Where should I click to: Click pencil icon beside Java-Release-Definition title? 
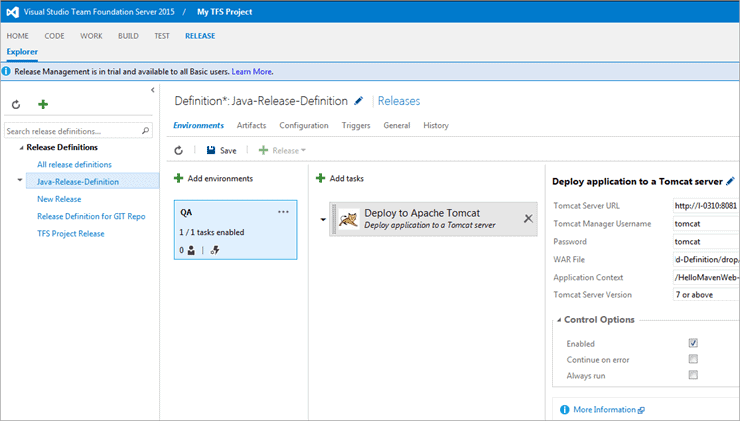coord(358,101)
